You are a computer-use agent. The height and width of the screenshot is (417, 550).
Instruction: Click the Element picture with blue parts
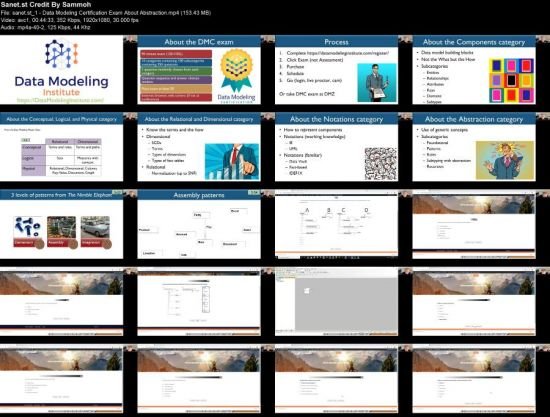(28, 227)
